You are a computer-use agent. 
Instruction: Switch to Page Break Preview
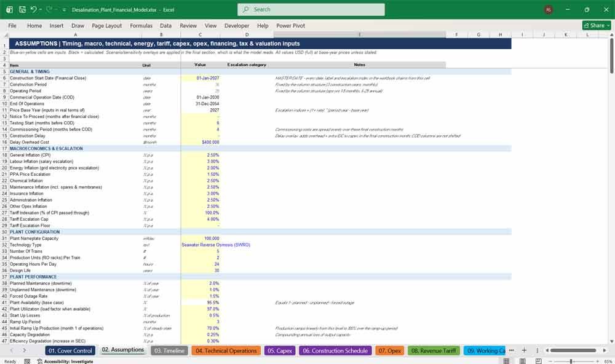pos(539,362)
